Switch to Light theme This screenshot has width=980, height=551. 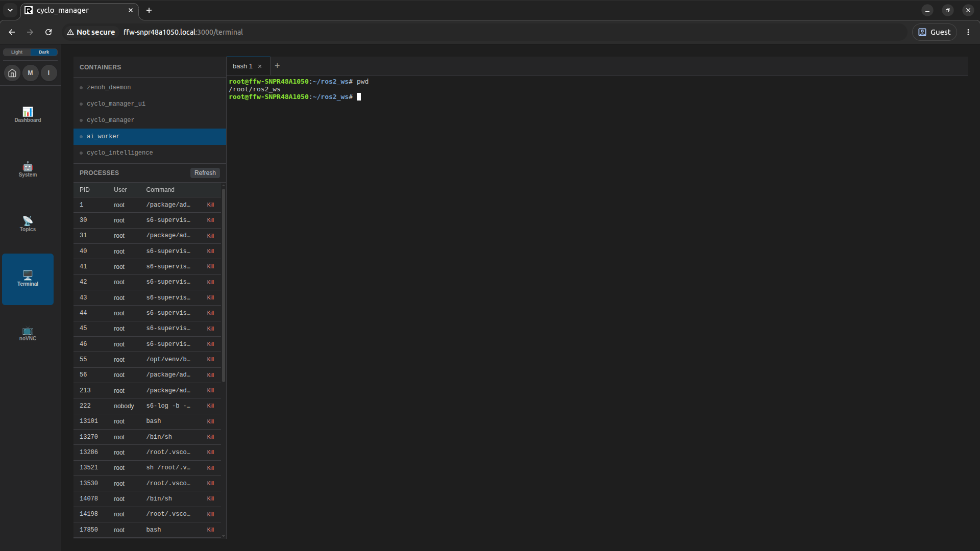[17, 52]
